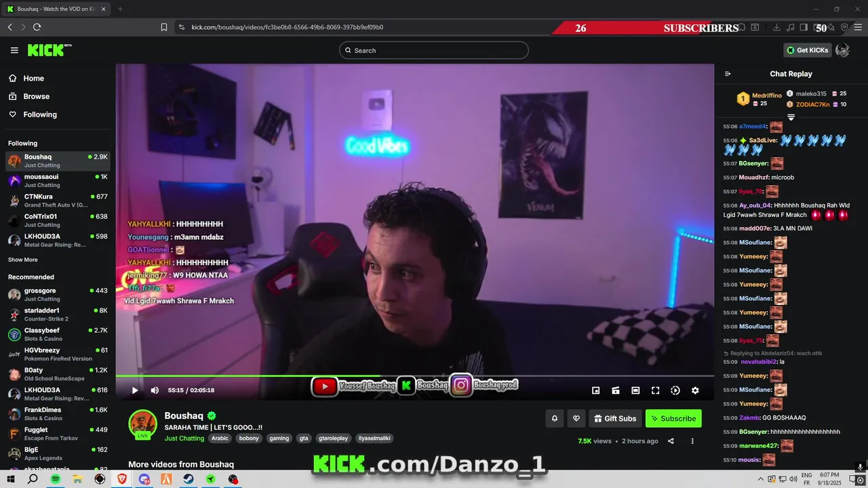Image resolution: width=868 pixels, height=488 pixels.
Task: Open Brave VPN shield icon
Action: (x=844, y=27)
